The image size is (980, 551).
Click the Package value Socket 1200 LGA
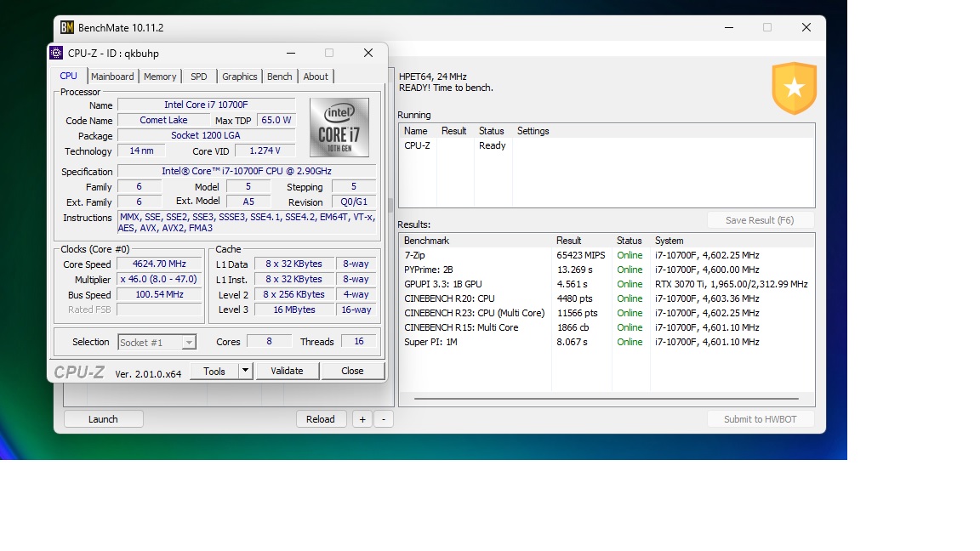(x=206, y=135)
